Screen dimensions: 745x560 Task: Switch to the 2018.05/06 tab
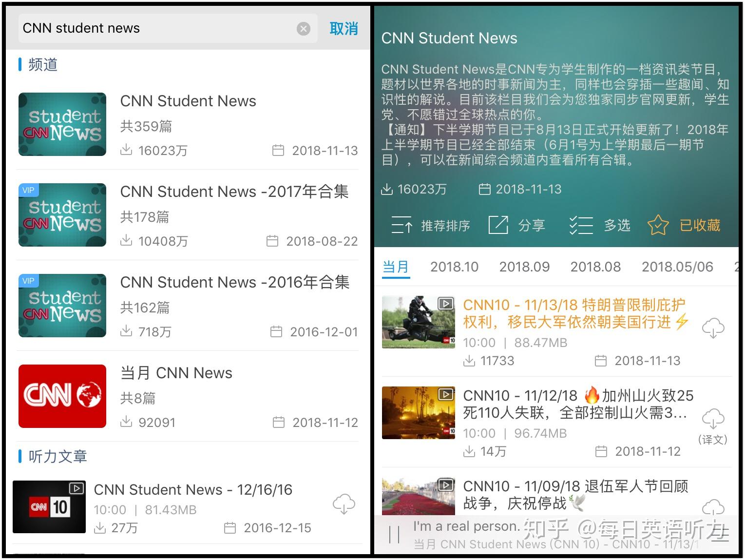677,267
